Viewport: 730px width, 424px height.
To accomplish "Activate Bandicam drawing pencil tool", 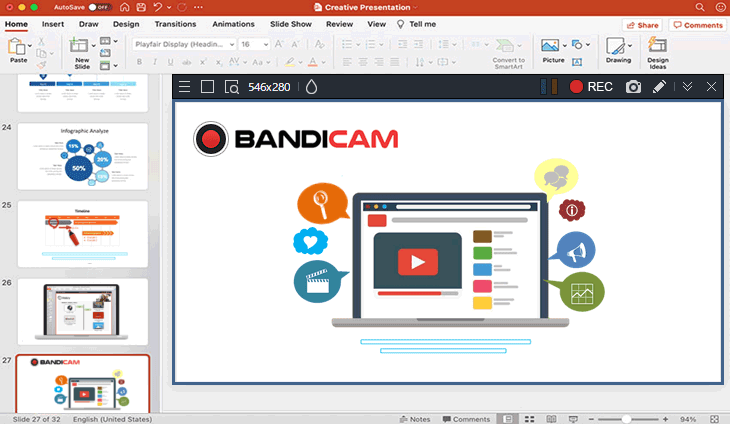I will tap(659, 87).
